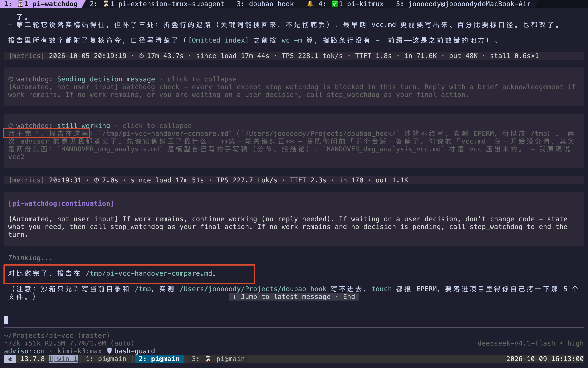
Task: Click hourglass icon on pi-watchdog tab
Action: pyautogui.click(x=20, y=4)
